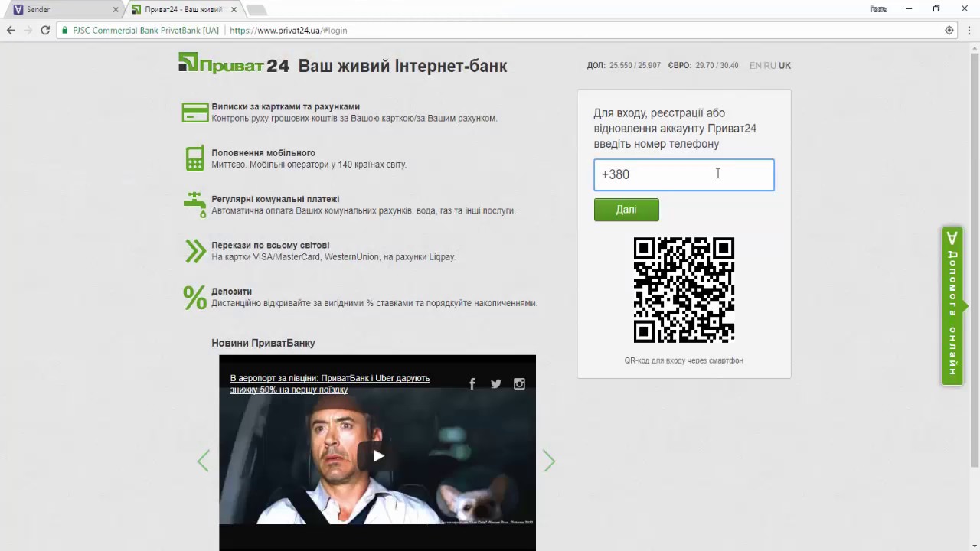Switch language to EN
The image size is (980, 551).
756,66
